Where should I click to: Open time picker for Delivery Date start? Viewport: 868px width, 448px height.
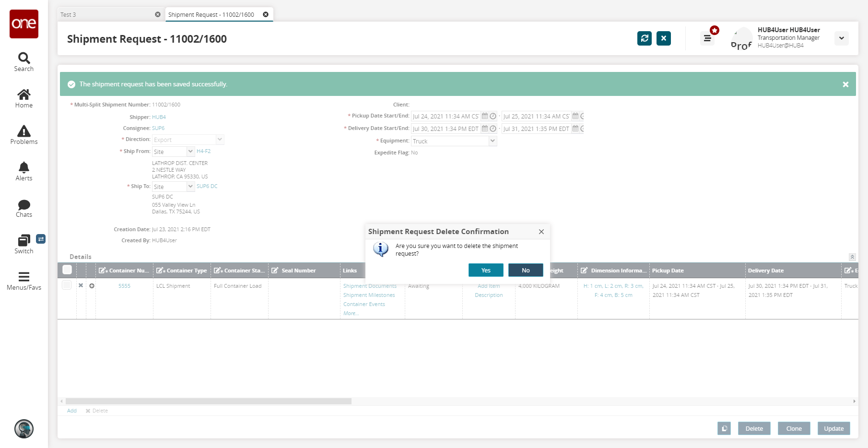pyautogui.click(x=493, y=129)
